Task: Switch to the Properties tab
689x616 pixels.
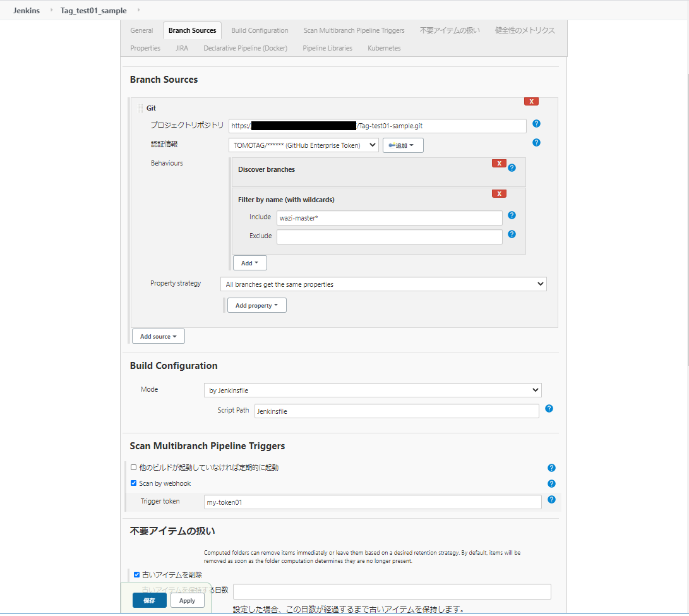Action: (145, 48)
